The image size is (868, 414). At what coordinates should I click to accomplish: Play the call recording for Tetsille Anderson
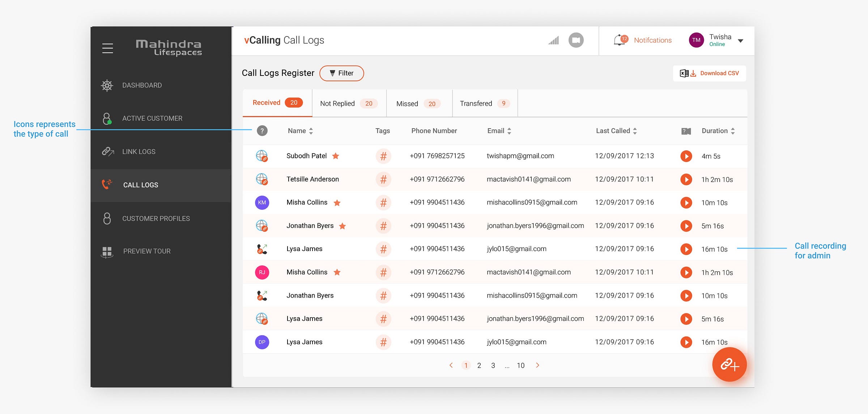686,180
